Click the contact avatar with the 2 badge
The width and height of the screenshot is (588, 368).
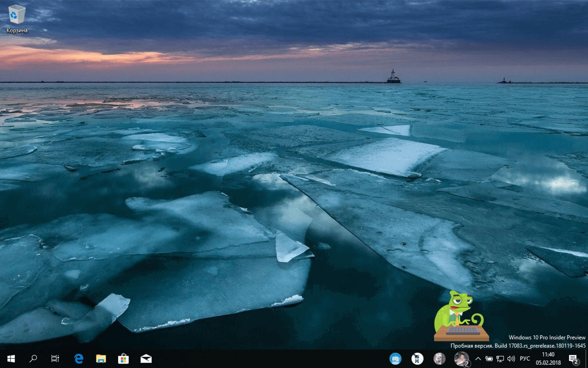click(x=461, y=358)
